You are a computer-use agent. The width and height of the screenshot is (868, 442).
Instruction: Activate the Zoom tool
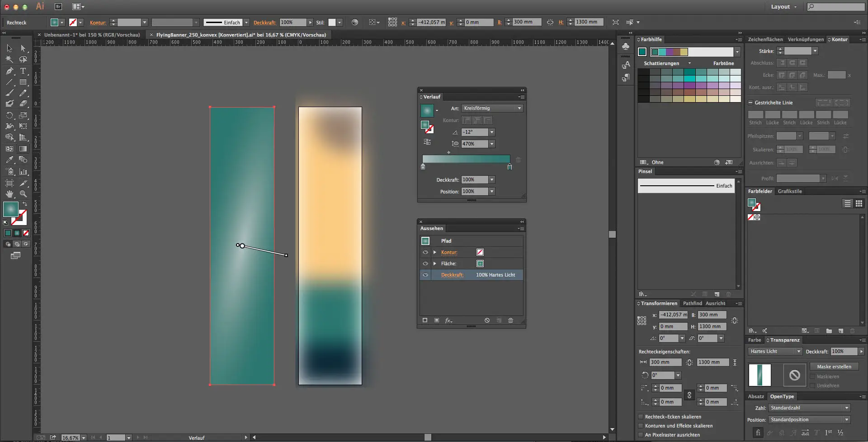23,194
